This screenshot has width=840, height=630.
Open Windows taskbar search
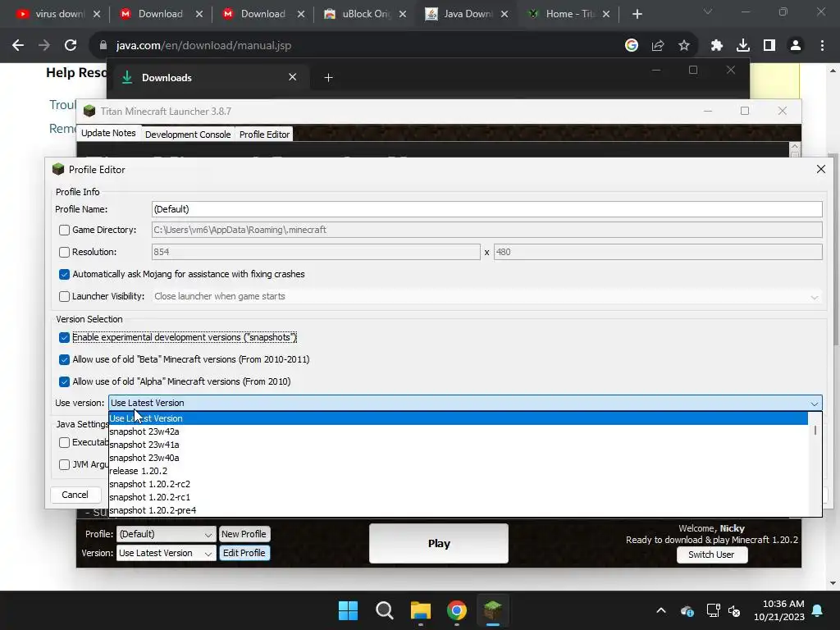[x=385, y=610]
